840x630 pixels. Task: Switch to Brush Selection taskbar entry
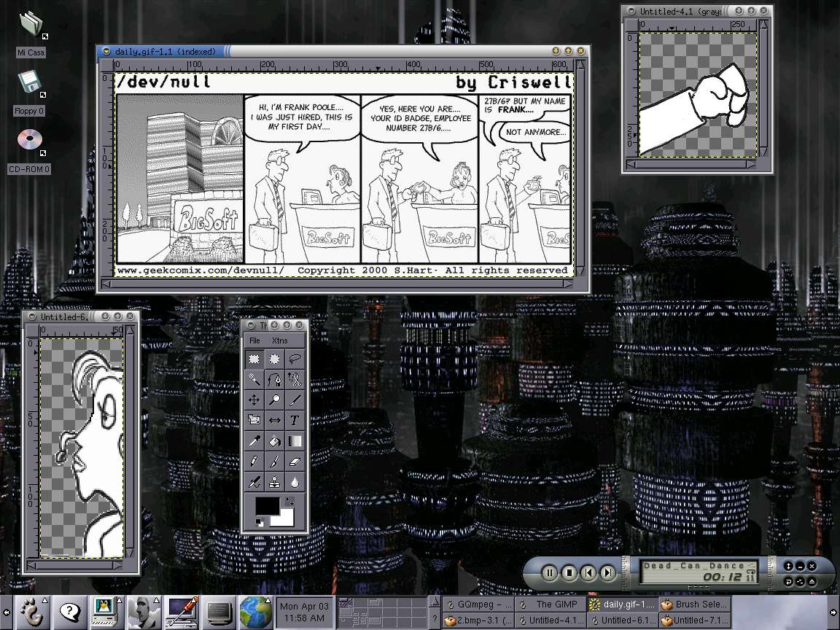696,604
